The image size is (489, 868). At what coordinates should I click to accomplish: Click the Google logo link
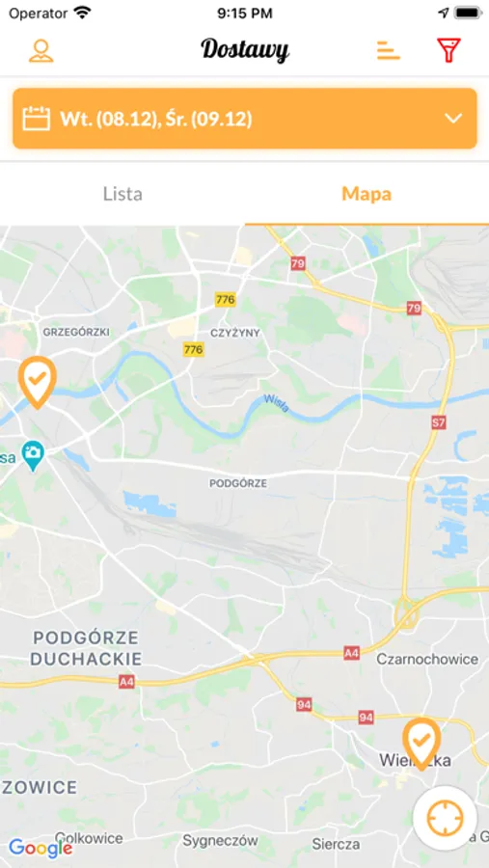coord(41,848)
